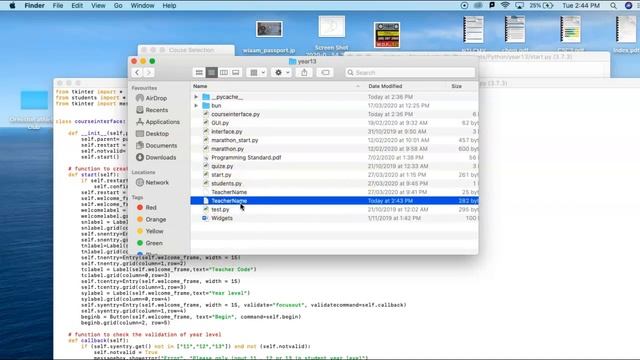Click the Finder Search field
Viewport: 640px width, 360px height.
pos(410,73)
